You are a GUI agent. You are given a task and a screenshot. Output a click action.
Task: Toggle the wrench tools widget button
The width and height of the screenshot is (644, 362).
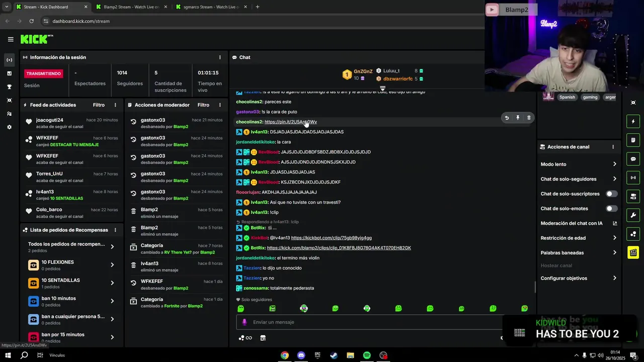coord(633,215)
